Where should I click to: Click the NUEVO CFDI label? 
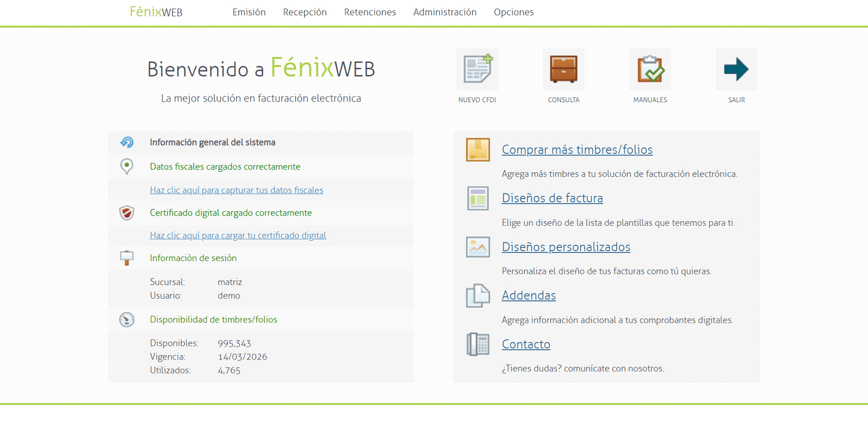click(477, 100)
